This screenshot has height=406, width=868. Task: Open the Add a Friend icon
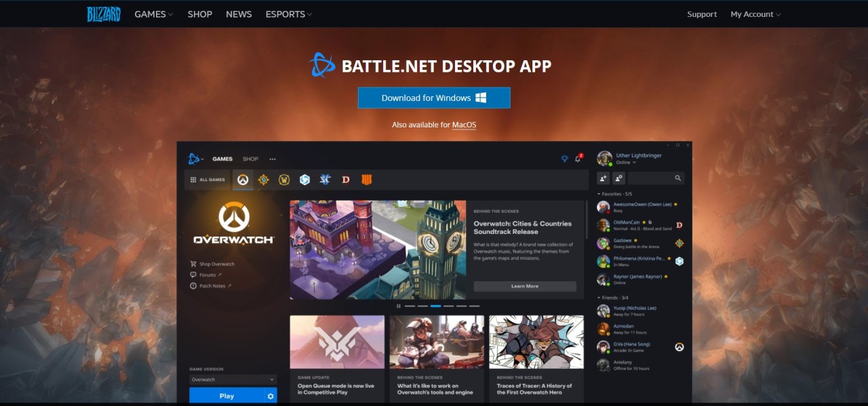(x=604, y=178)
